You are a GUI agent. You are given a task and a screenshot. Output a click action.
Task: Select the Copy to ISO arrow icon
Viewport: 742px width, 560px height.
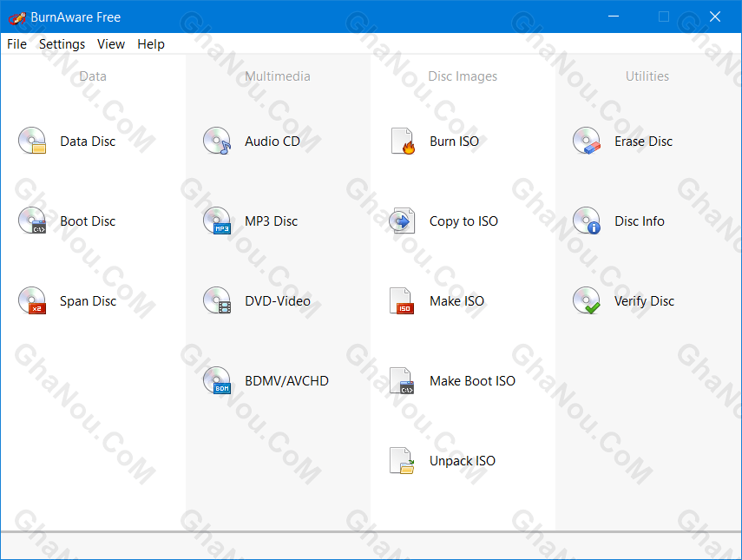click(x=402, y=221)
